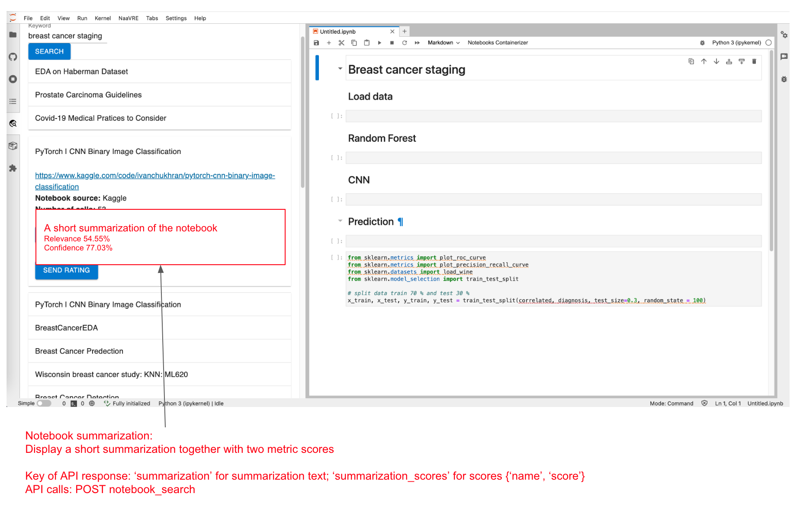Type in the Keyword search field
The width and height of the screenshot is (797, 532).
click(x=66, y=36)
